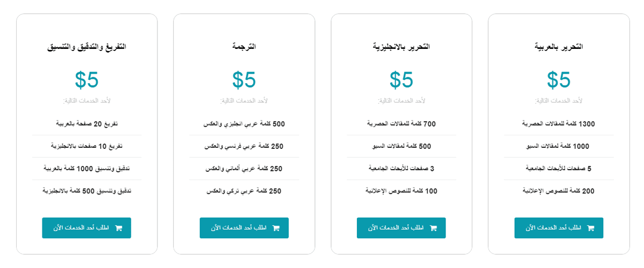Click the $5 price in الترجمة card
This screenshot has width=644, height=268.
coord(244,80)
